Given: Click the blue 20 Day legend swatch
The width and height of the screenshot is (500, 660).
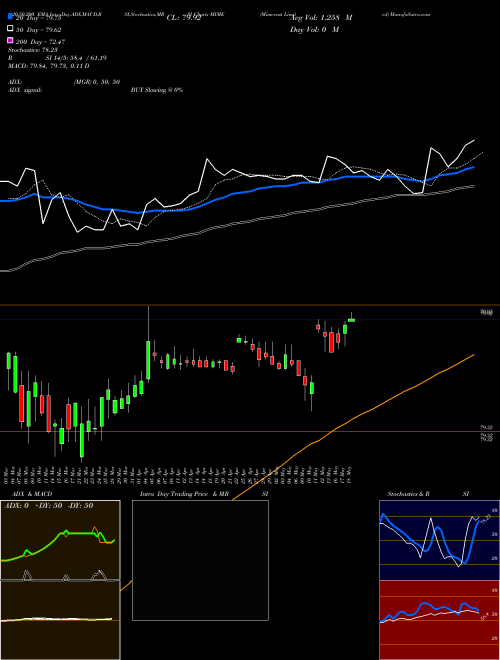Looking at the screenshot, I should tap(10, 17).
